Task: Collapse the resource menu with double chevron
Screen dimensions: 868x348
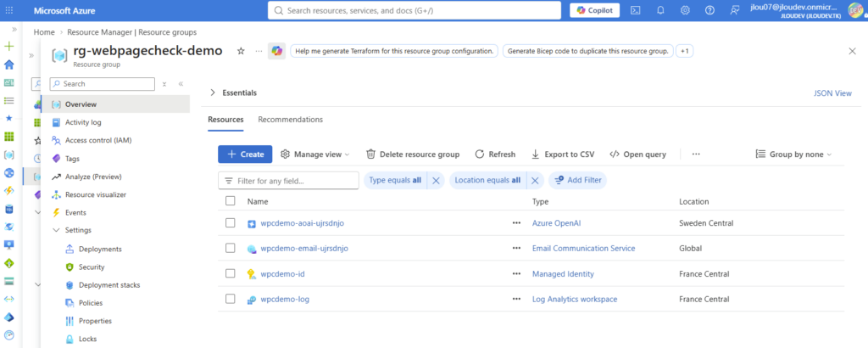Action: (x=181, y=84)
